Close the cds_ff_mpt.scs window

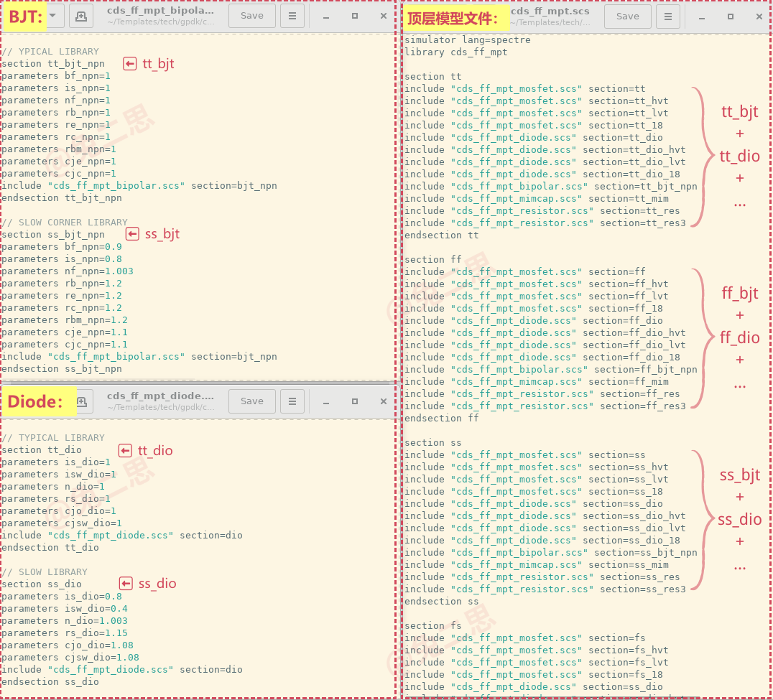pyautogui.click(x=759, y=17)
